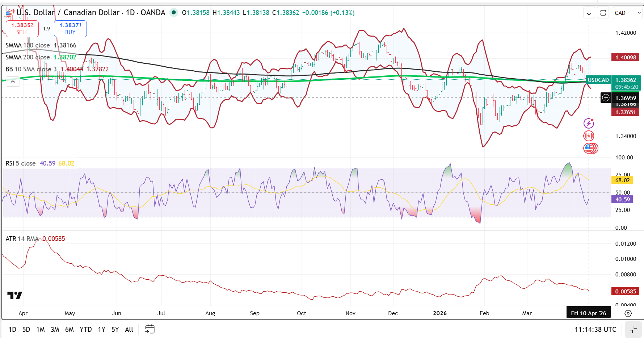Select the YTD date range
This screenshot has height=338, width=644.
(x=85, y=329)
